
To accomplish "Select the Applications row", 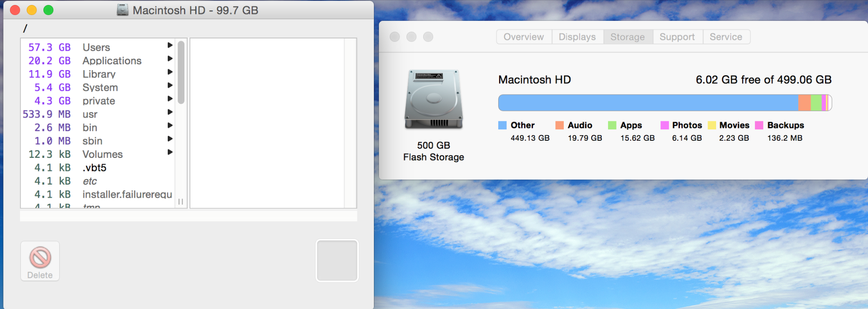I will (x=98, y=61).
